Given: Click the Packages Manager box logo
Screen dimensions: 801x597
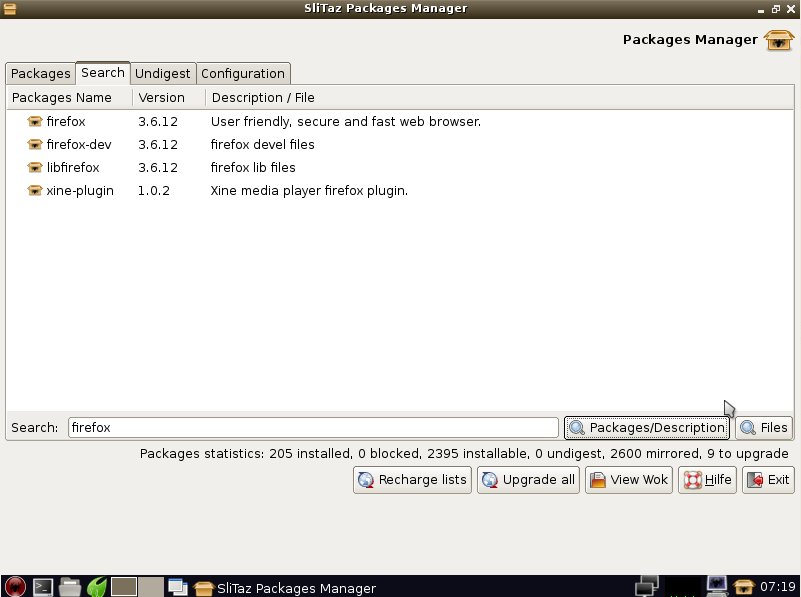Looking at the screenshot, I should [779, 40].
